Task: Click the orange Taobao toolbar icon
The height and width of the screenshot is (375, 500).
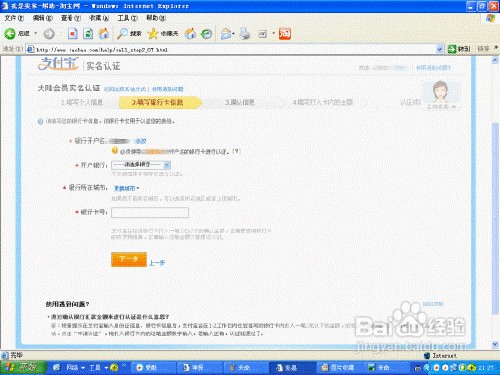Action: 285,34
